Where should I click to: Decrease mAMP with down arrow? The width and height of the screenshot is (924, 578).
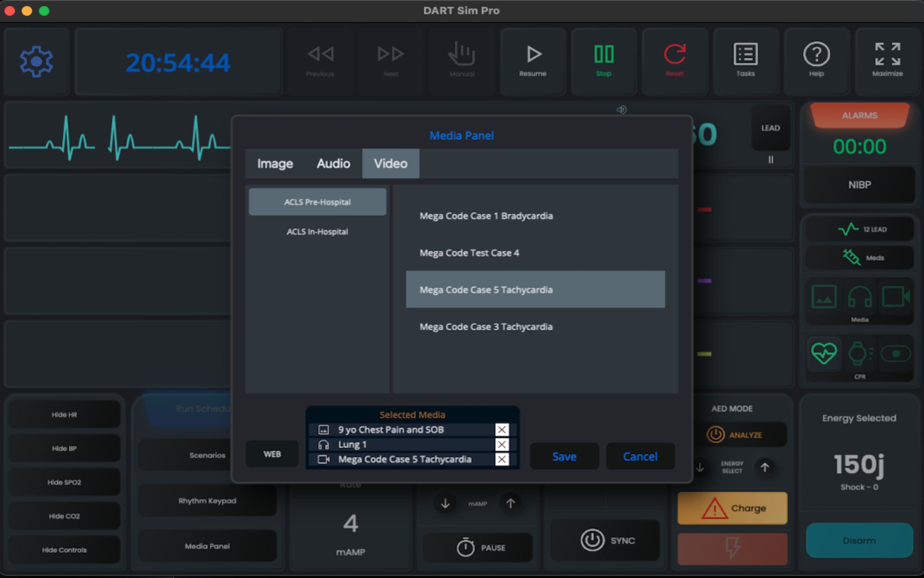(x=445, y=504)
